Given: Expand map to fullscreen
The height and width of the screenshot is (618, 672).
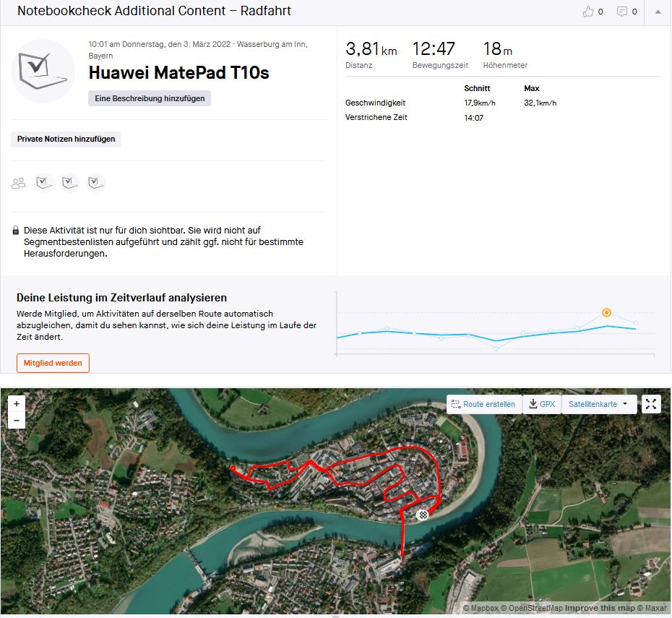Looking at the screenshot, I should pyautogui.click(x=651, y=404).
